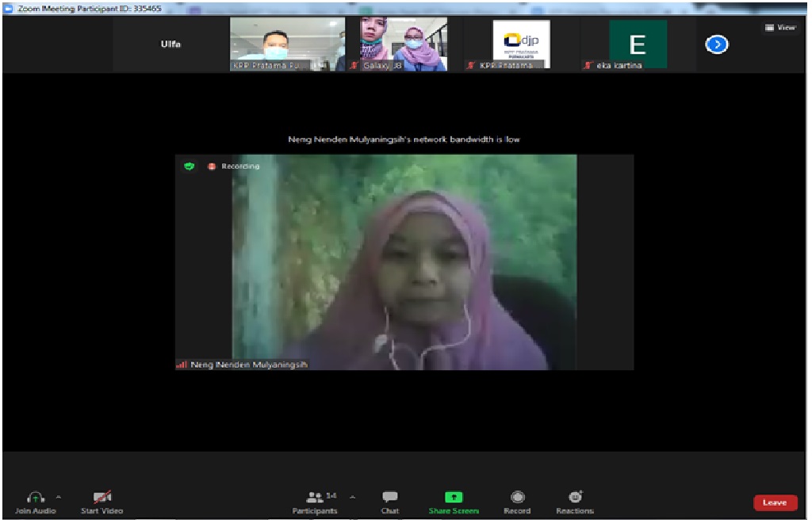Toggle Start Video camera on
812x523 pixels.
[101, 498]
